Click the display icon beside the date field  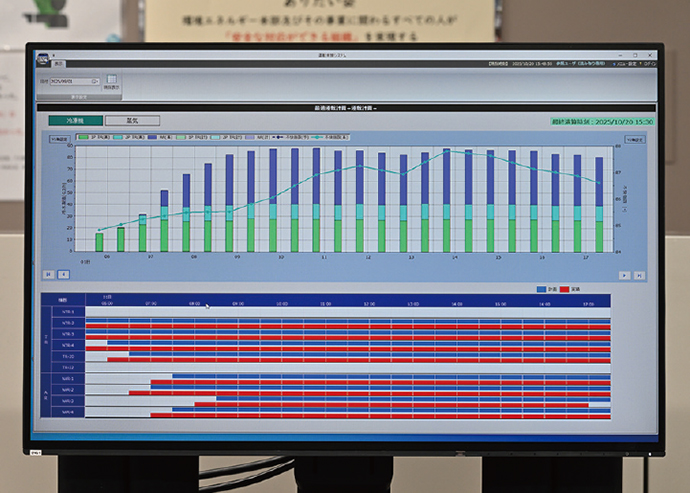pyautogui.click(x=112, y=79)
